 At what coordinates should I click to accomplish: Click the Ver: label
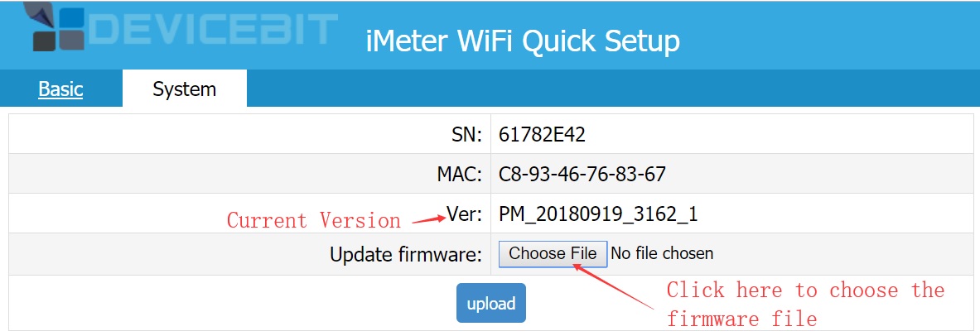click(x=464, y=214)
